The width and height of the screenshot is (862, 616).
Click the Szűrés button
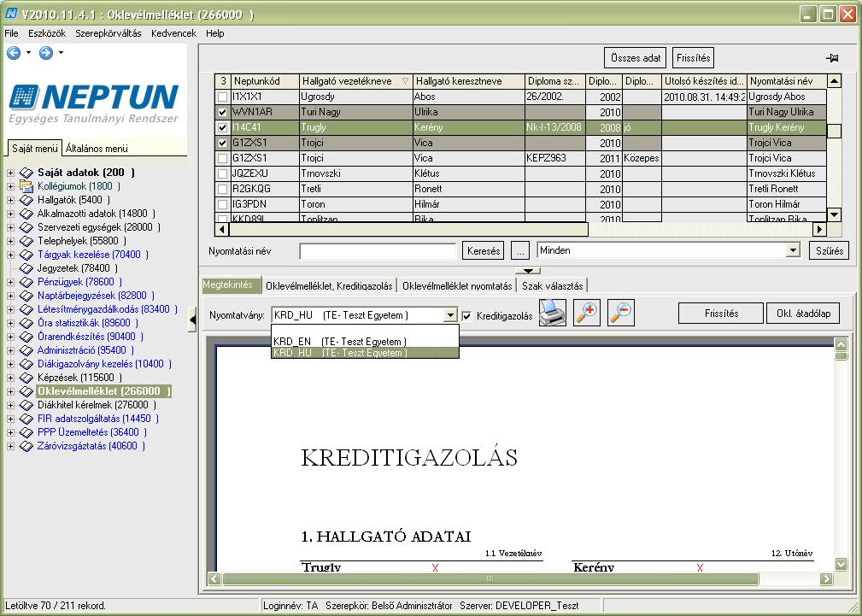coord(829,251)
